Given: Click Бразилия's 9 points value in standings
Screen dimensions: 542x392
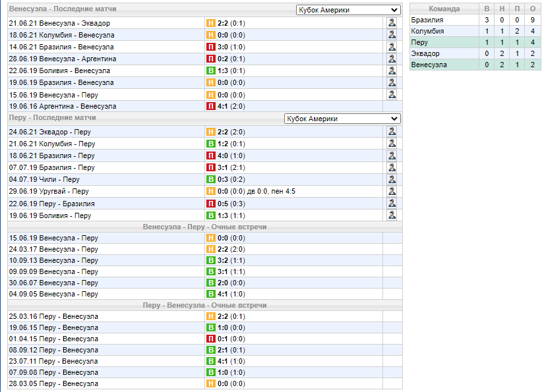Looking at the screenshot, I should pyautogui.click(x=533, y=20).
